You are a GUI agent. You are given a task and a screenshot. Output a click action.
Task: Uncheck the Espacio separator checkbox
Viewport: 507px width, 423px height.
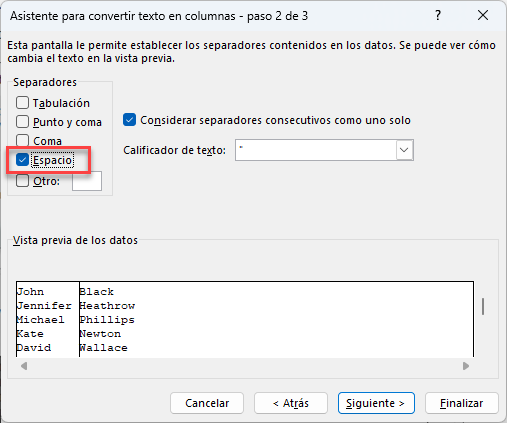pyautogui.click(x=22, y=160)
